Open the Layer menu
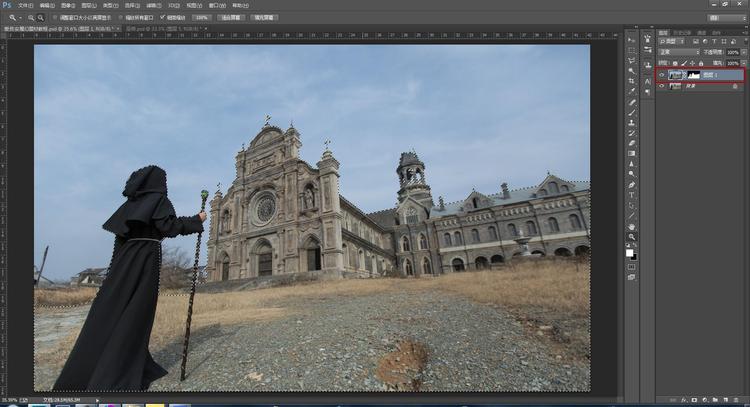The width and height of the screenshot is (750, 407). (89, 5)
